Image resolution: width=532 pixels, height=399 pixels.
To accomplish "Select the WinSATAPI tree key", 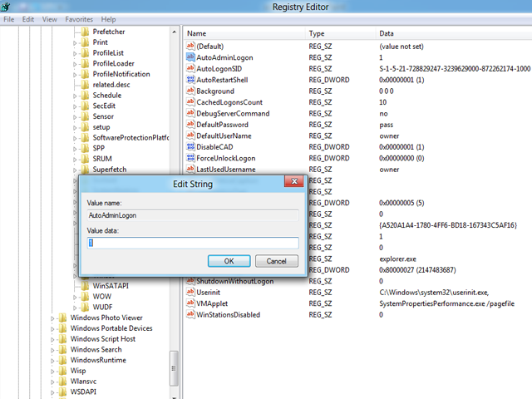I will point(110,285).
